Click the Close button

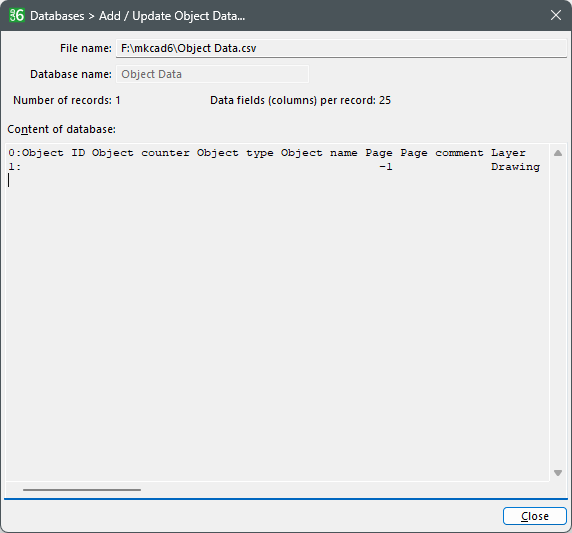click(534, 516)
